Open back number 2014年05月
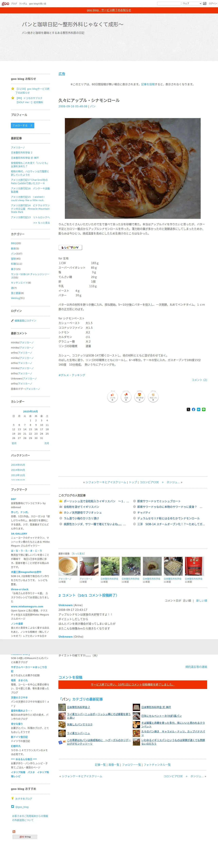This screenshot has height=868, width=218. [18, 465]
